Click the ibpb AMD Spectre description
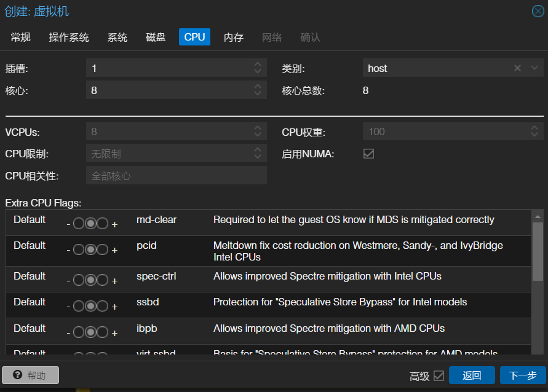Image resolution: width=548 pixels, height=392 pixels. click(329, 329)
